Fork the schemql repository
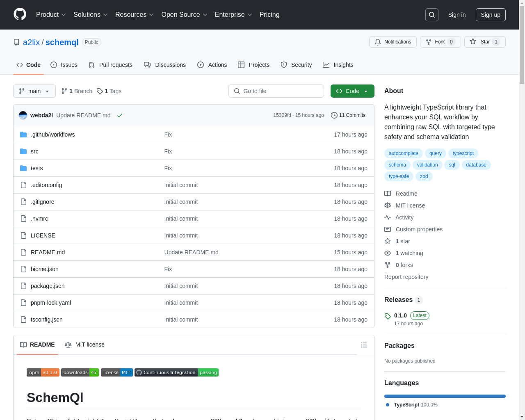 441,42
